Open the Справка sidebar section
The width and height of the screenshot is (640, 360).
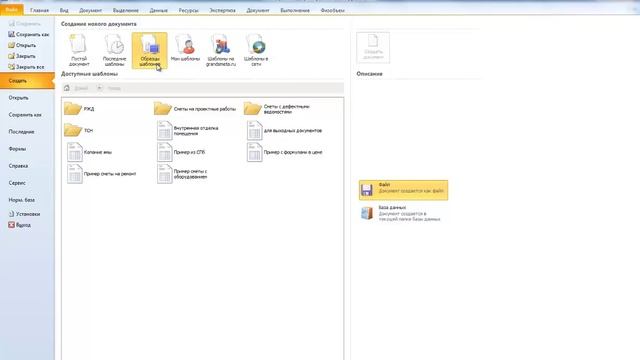18,166
